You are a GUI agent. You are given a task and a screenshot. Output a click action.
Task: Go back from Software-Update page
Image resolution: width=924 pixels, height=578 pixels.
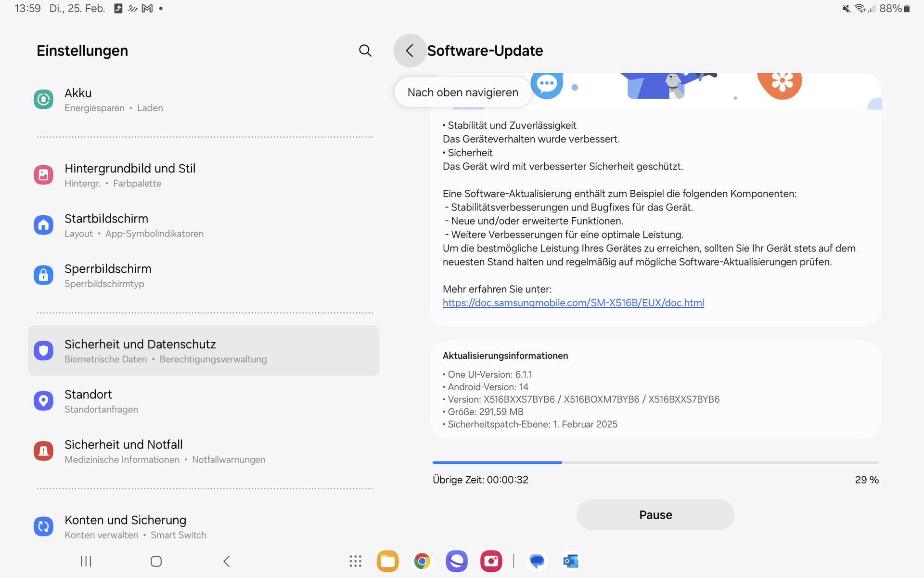click(x=410, y=51)
